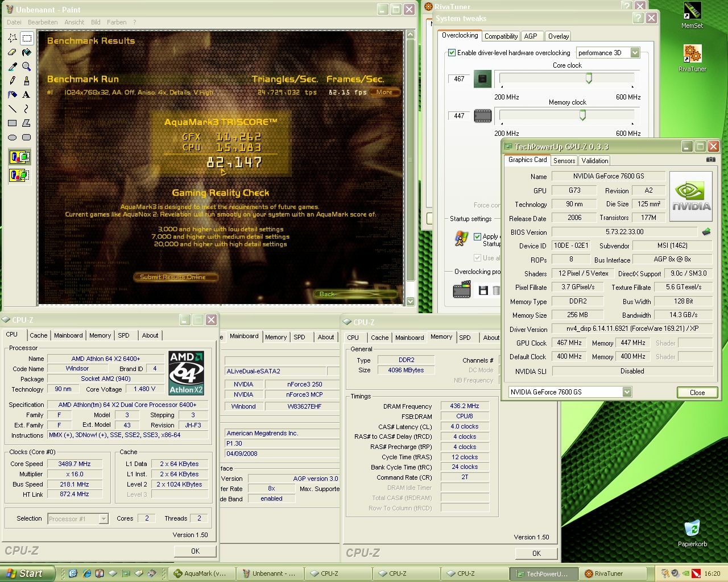Viewport: 728px width, 582px height.
Task: Select the Pick Color eyedropper tool
Action: pos(13,67)
